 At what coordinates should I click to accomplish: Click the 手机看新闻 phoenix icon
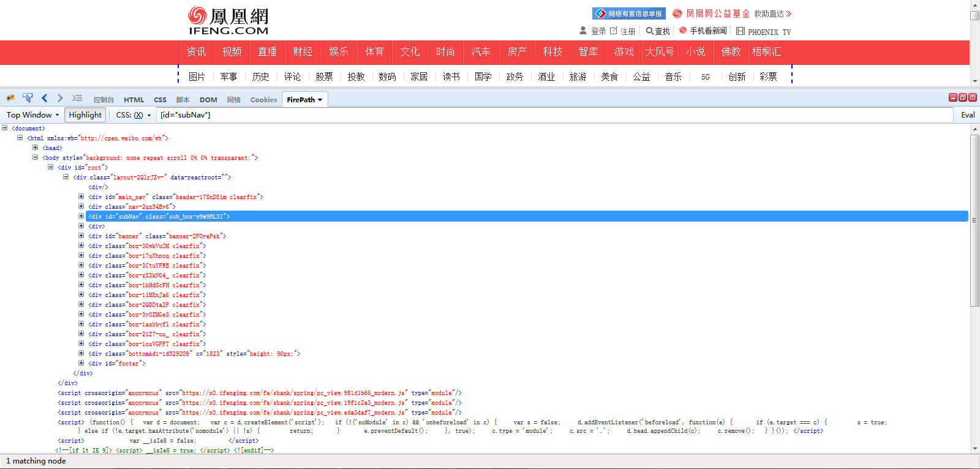coord(683,31)
